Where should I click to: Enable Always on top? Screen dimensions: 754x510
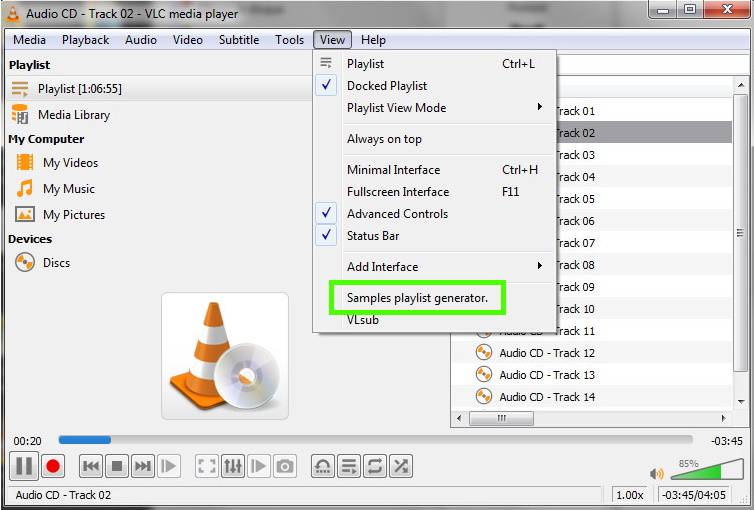[435, 139]
